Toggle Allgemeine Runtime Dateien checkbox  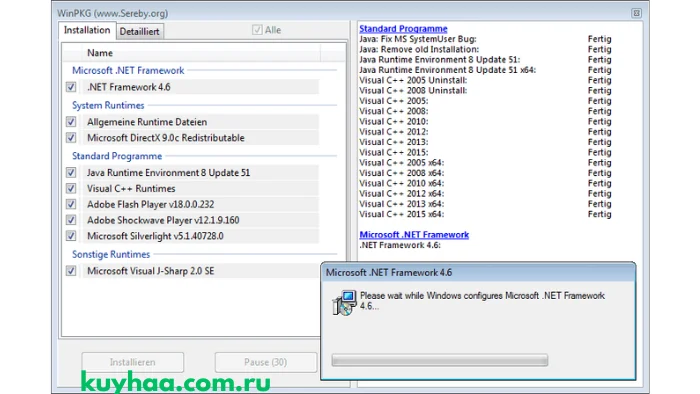71,122
